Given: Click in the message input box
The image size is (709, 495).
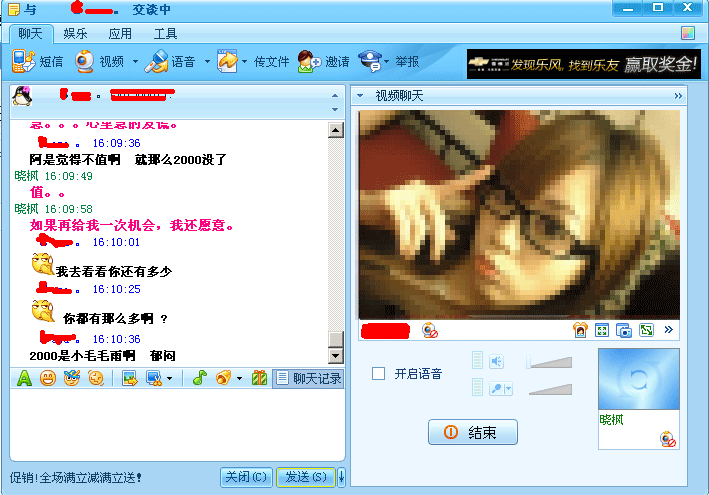Looking at the screenshot, I should coord(175,425).
